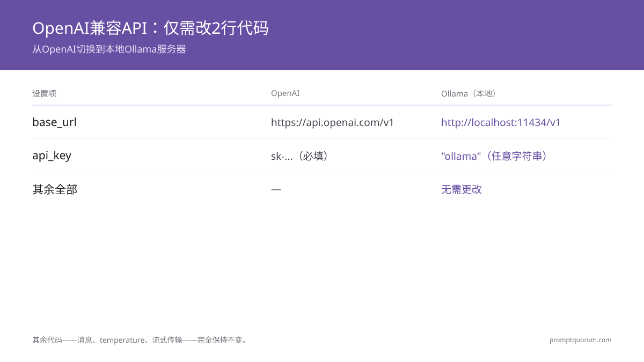
Task: Select the 'api_key' row label
Action: click(52, 156)
